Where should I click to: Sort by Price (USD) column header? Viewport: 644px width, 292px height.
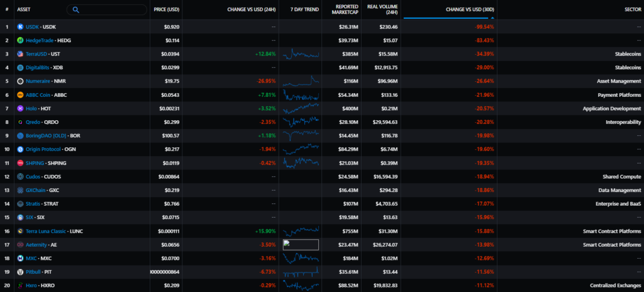pos(167,9)
